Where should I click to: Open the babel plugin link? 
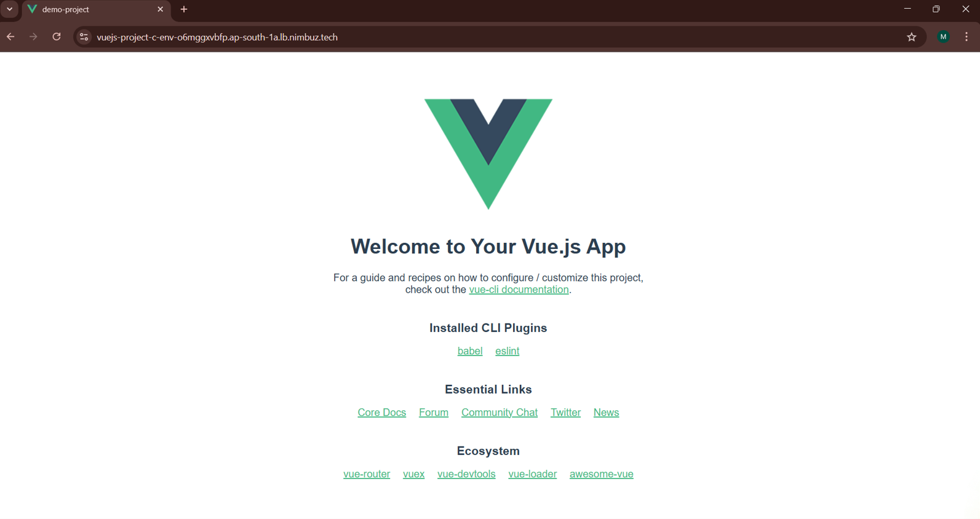470,351
